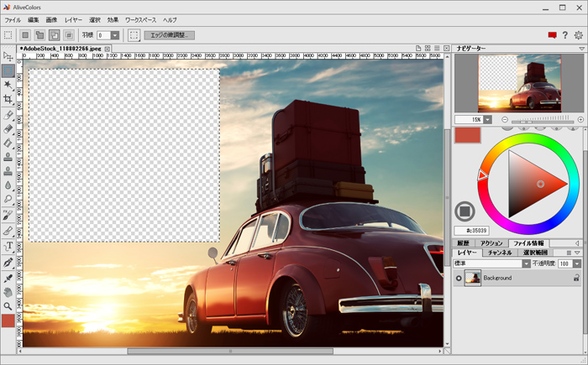The height and width of the screenshot is (365, 588).
Task: Select the Move tool in the toolbox
Action: click(x=8, y=56)
